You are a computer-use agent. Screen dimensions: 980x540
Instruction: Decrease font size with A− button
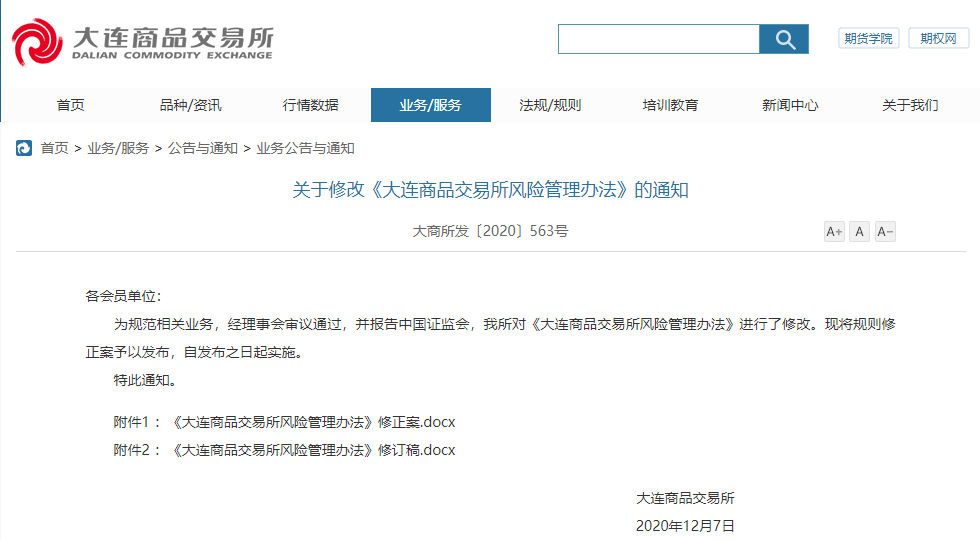[x=885, y=232]
